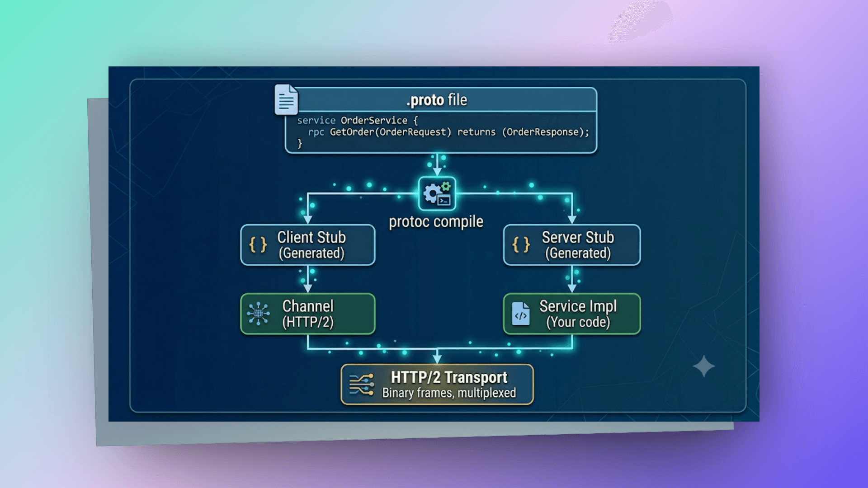Click the protoc compile gear icon
The image size is (868, 488).
(437, 194)
